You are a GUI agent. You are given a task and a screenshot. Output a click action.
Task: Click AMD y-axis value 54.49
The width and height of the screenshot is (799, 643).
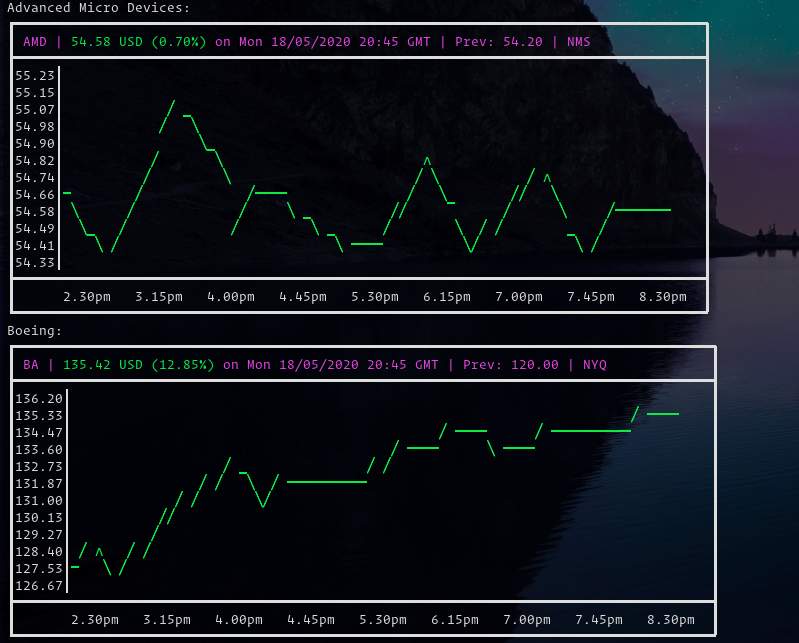[x=35, y=229]
